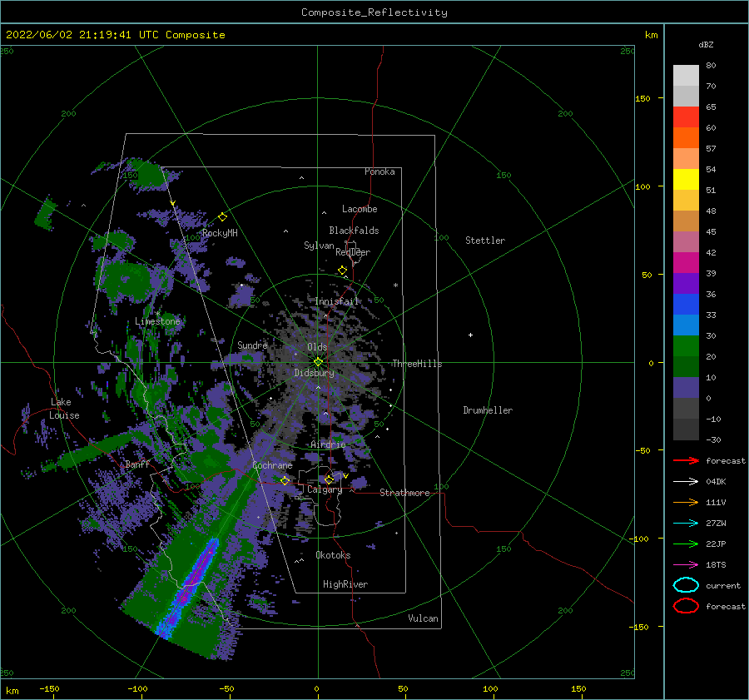749x700 pixels.
Task: Click the HighRiver city label
Action: tap(345, 584)
